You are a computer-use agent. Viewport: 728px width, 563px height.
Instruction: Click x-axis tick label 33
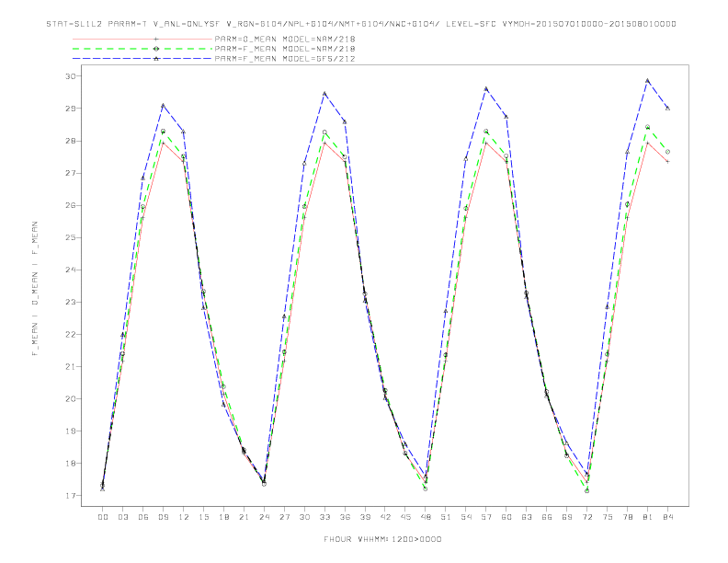324,517
